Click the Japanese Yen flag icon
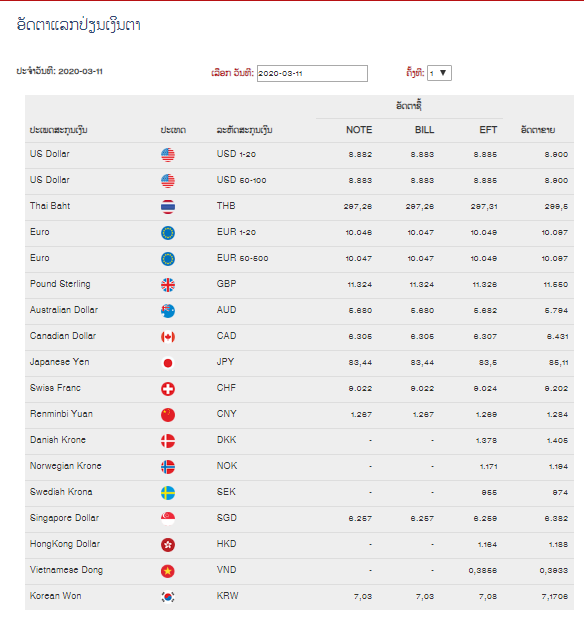 click(168, 363)
